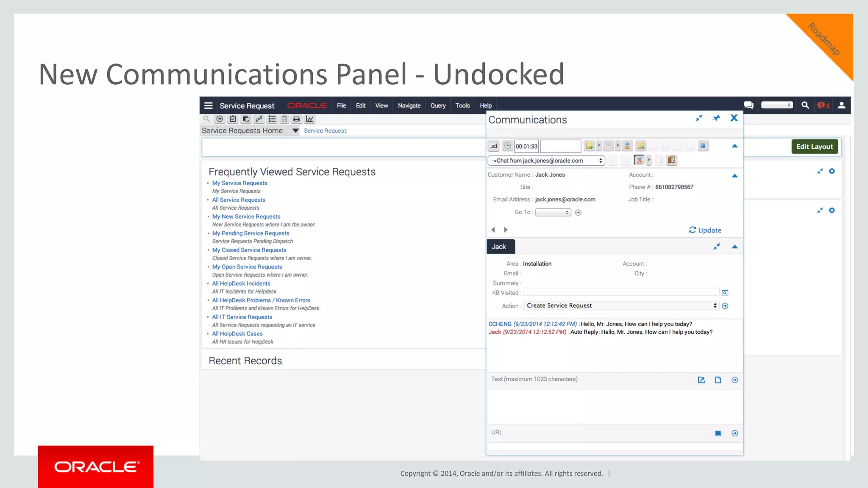This screenshot has width=868, height=488.
Task: Pin the Communications panel
Action: coord(716,118)
